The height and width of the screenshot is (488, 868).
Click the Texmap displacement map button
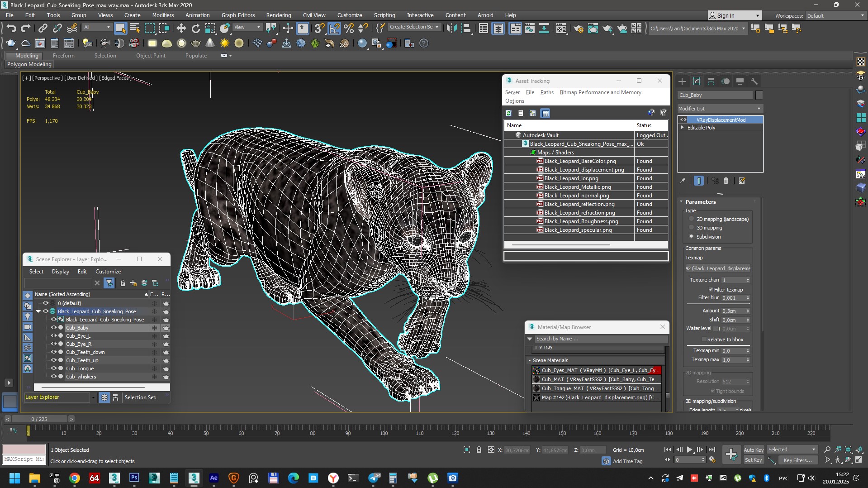pos(718,268)
